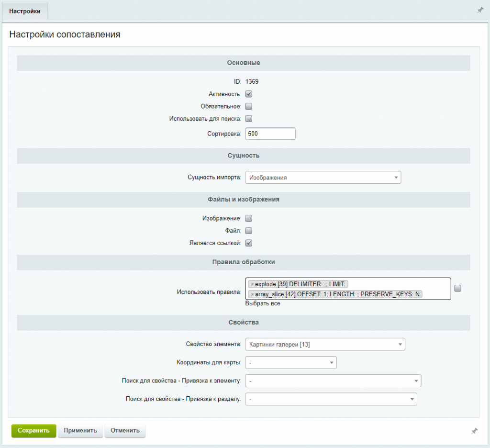
Task: Focus the Сортировка input field
Action: (x=270, y=134)
